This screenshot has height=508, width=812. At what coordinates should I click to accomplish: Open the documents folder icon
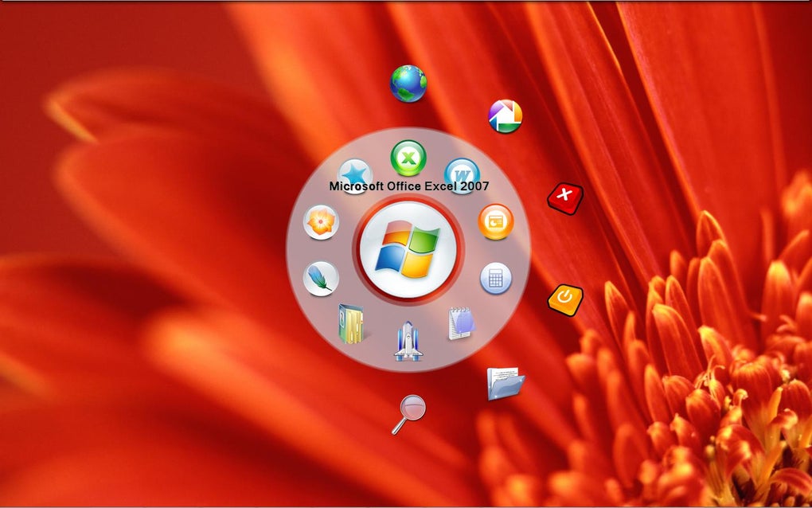tap(506, 383)
